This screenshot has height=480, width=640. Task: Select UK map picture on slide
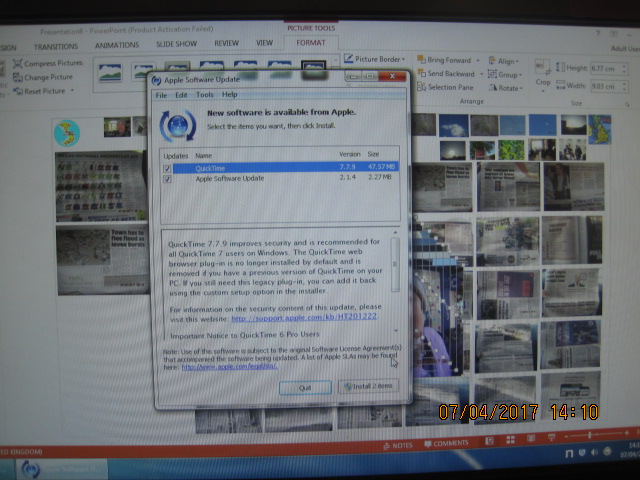[x=599, y=129]
